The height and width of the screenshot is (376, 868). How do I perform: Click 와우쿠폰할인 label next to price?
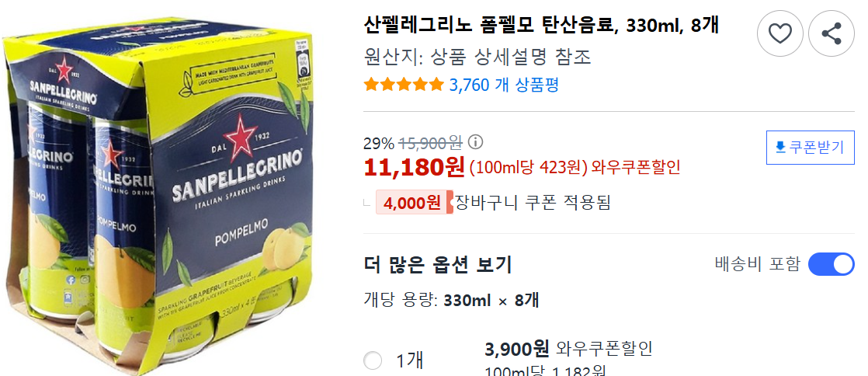tap(636, 167)
